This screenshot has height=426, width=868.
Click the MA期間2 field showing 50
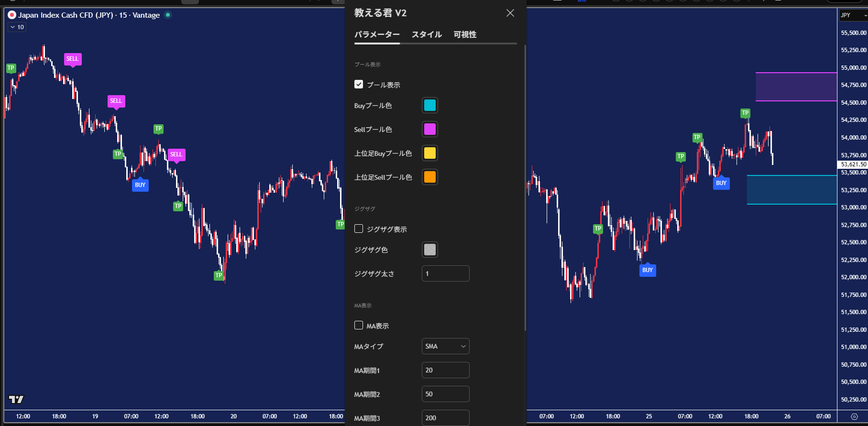click(445, 394)
